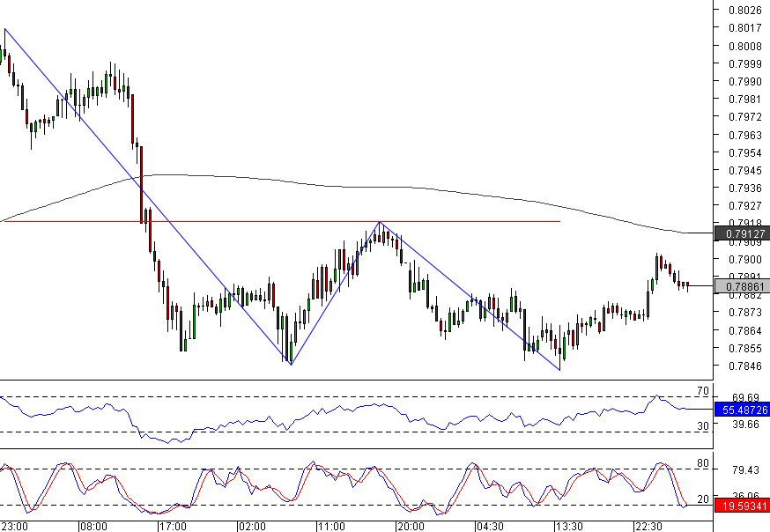Select the 0.7900 price axis label
Image resolution: width=770 pixels, height=532 pixels.
[x=745, y=259]
